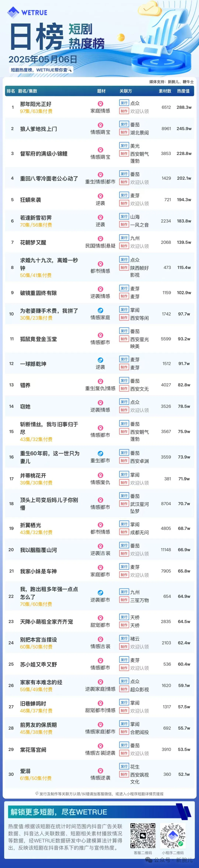Click the 公众号·新腕儿 watermark icon
199x868 pixels.
coord(149,860)
